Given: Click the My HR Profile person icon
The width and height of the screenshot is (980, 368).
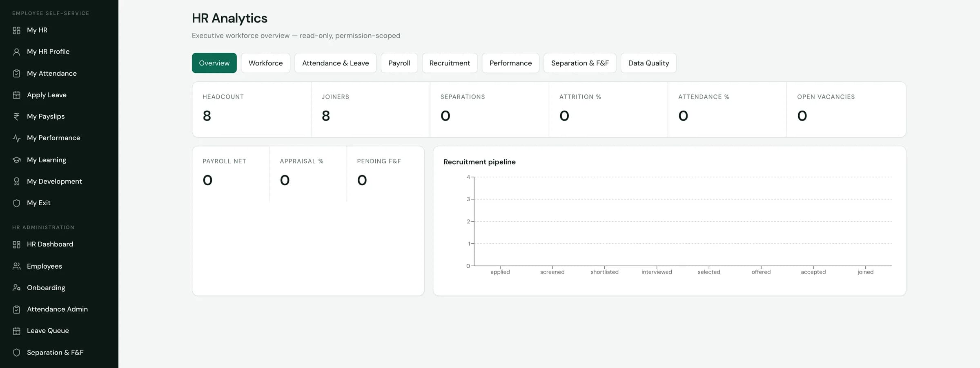Looking at the screenshot, I should (16, 52).
